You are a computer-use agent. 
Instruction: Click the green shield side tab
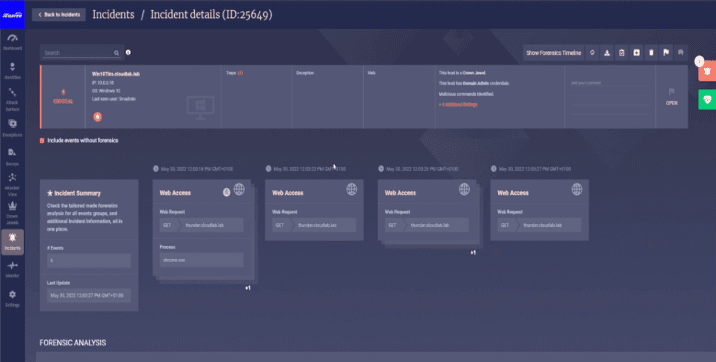pos(707,100)
